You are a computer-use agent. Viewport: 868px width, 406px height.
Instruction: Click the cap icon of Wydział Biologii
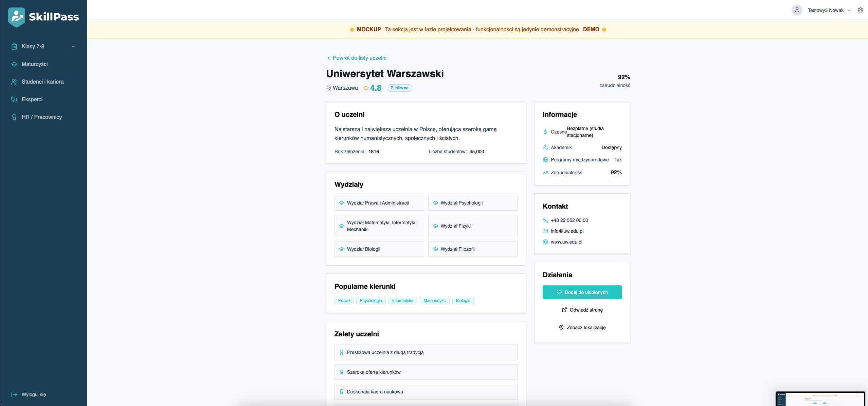click(342, 249)
